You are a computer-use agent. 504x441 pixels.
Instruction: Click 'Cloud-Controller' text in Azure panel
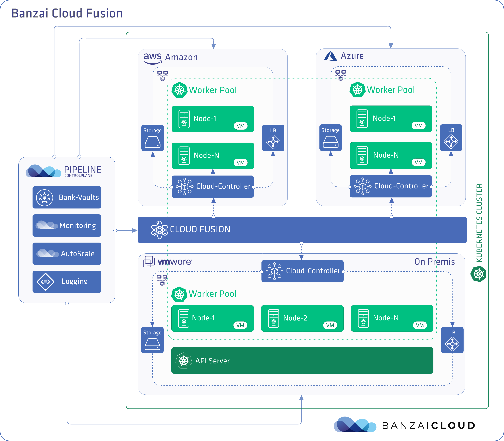(x=401, y=186)
